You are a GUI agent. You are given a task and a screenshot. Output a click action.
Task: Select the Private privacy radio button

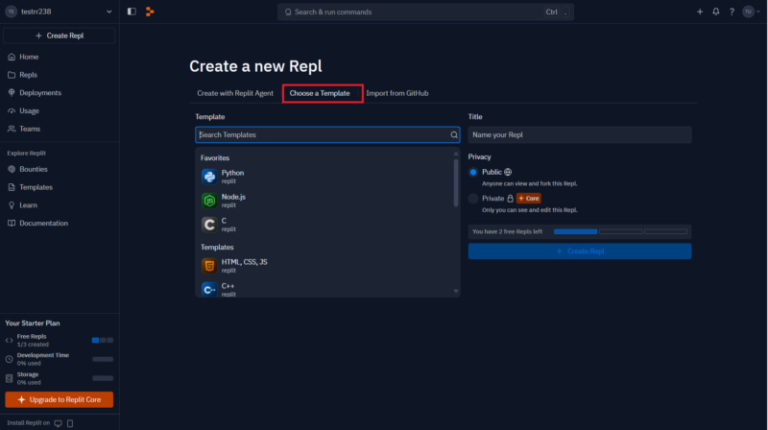473,198
